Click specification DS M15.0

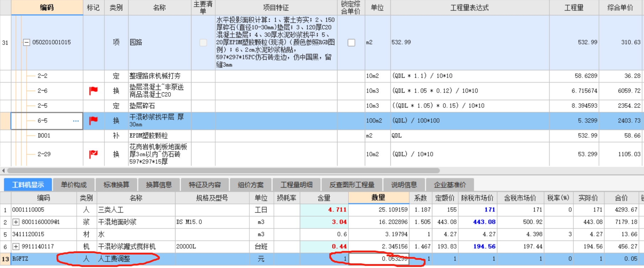189,222
